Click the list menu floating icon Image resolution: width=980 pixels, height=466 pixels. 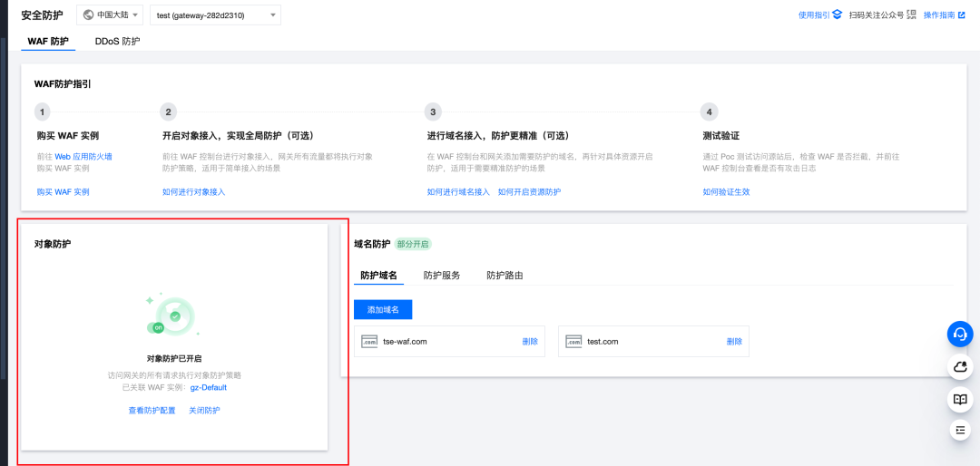tap(960, 430)
